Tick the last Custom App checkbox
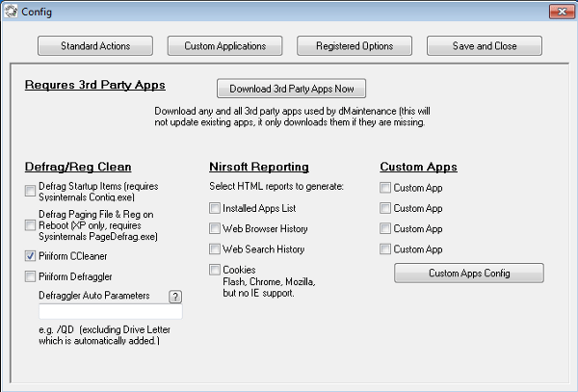The height and width of the screenshot is (392, 578). coord(385,249)
